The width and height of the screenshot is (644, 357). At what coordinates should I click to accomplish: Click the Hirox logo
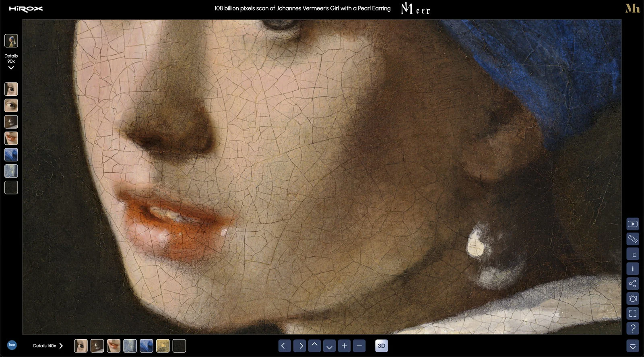point(26,8)
